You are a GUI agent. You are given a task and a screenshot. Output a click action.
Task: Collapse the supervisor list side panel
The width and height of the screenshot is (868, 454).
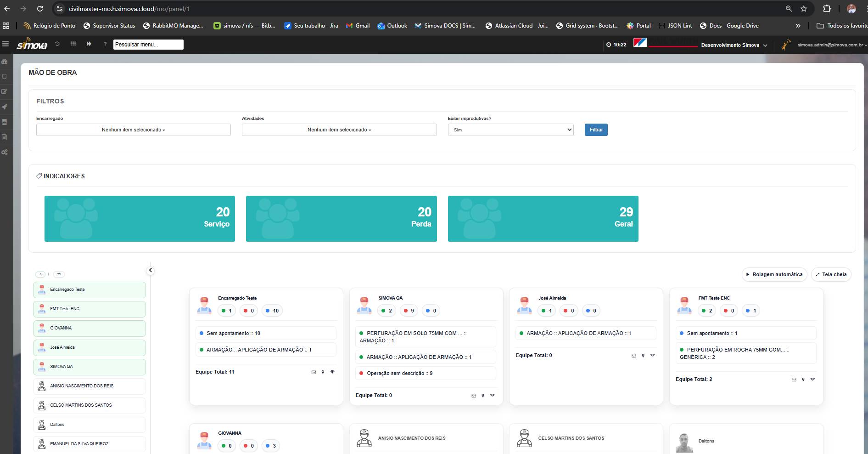point(150,270)
